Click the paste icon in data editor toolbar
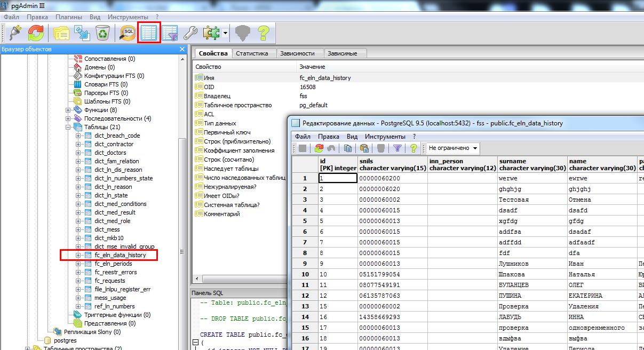 pos(364,148)
